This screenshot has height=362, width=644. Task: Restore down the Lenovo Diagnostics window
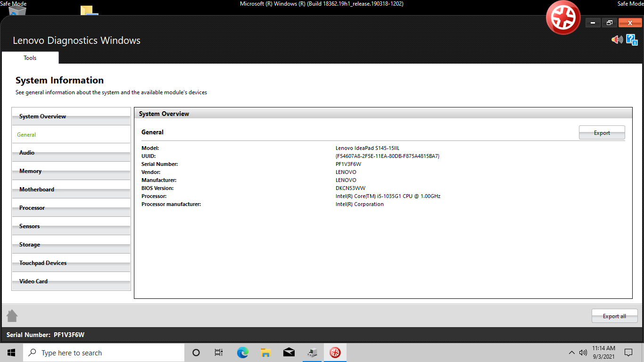(x=609, y=23)
